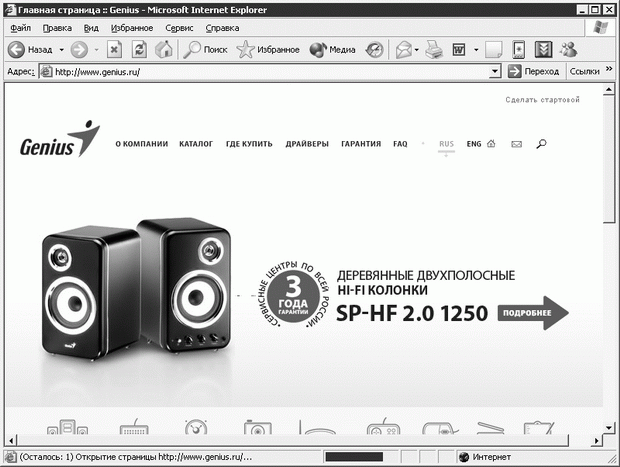Click the envelope contact icon on Genius site
The image size is (620, 467).
tap(517, 144)
